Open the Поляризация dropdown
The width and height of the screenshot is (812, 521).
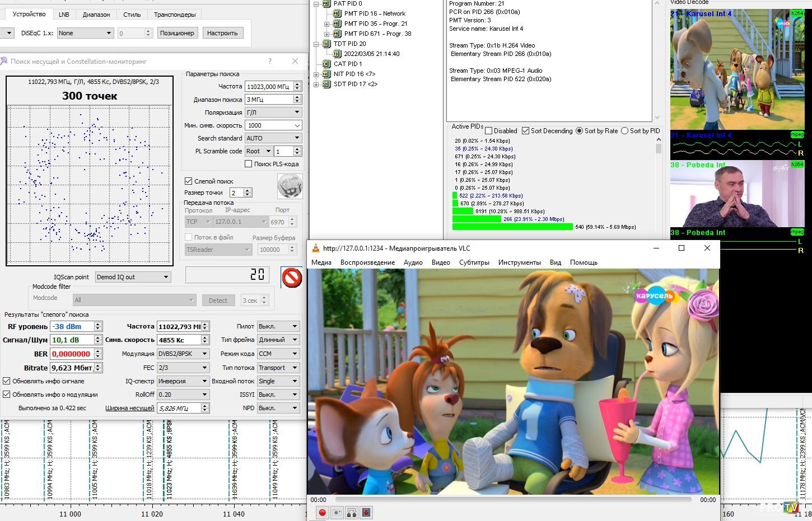pos(273,112)
